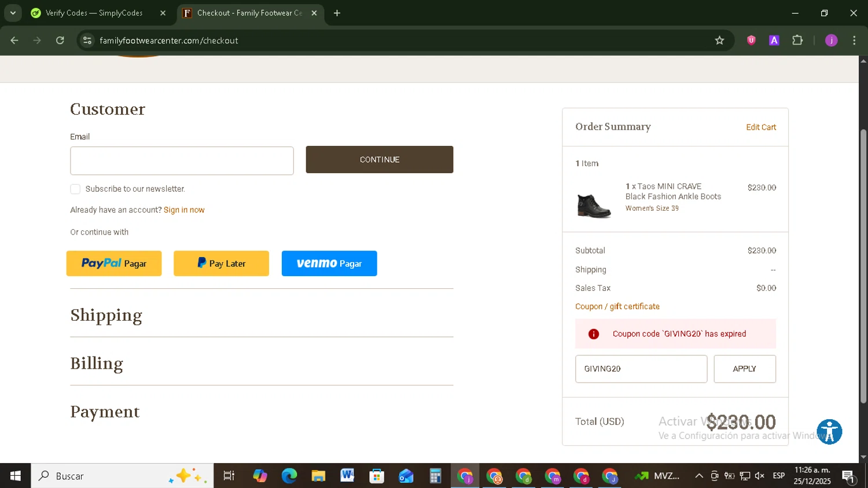Viewport: 868px width, 488px height.
Task: Open the Chrome three-dot menu
Action: click(854, 41)
